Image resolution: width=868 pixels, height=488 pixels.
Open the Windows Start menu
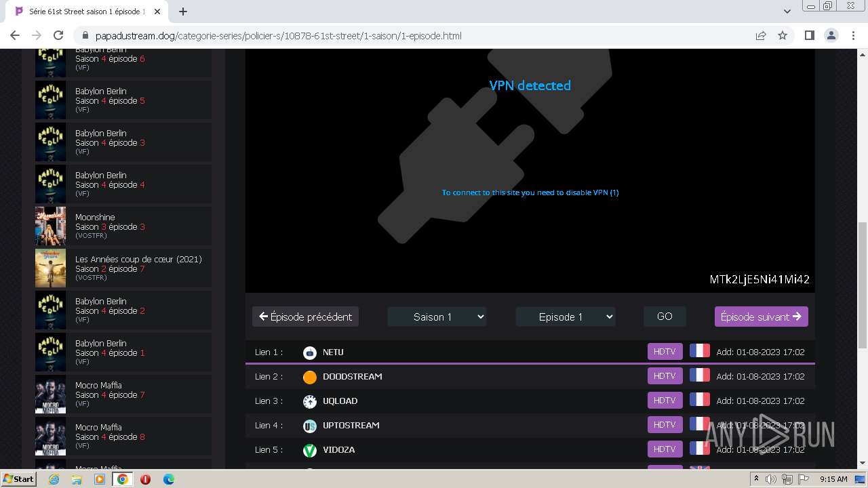18,479
